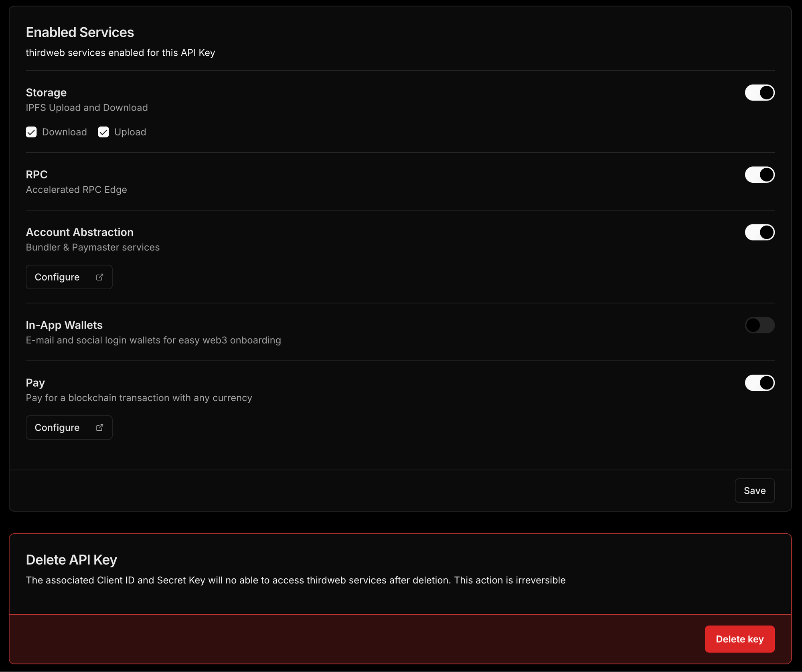802x672 pixels.
Task: Disable the Pay service toggle
Action: click(x=759, y=383)
